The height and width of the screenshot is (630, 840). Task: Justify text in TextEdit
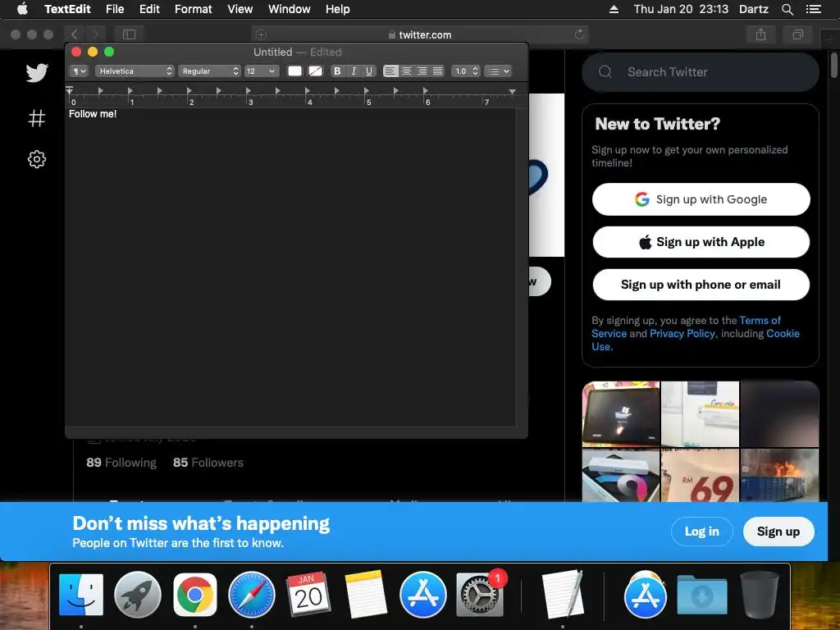(438, 71)
